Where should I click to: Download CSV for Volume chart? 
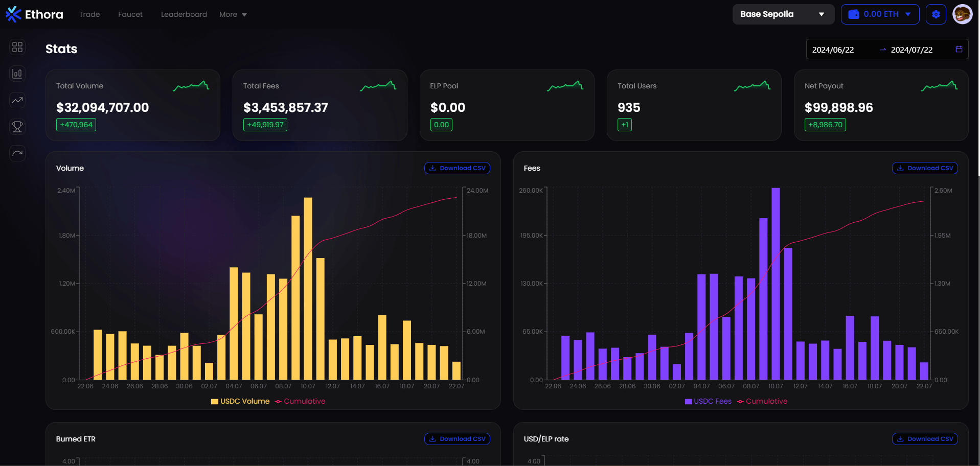point(457,168)
